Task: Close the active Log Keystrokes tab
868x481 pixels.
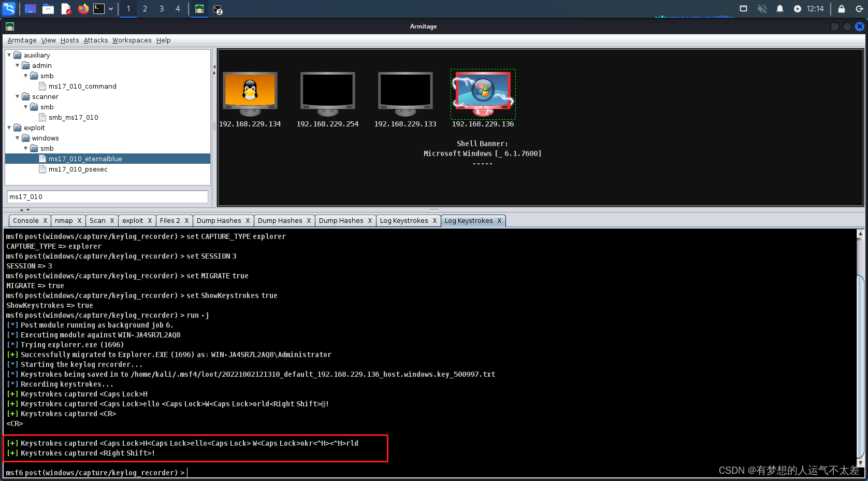Action: click(x=499, y=221)
